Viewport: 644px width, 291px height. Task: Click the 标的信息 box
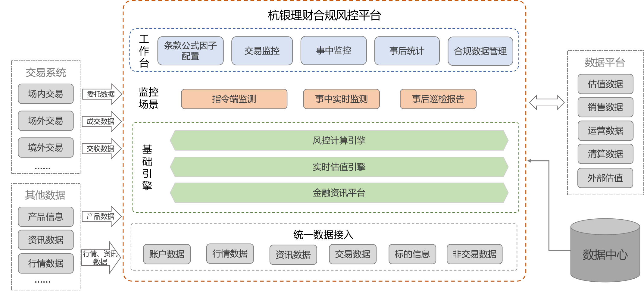click(x=412, y=254)
